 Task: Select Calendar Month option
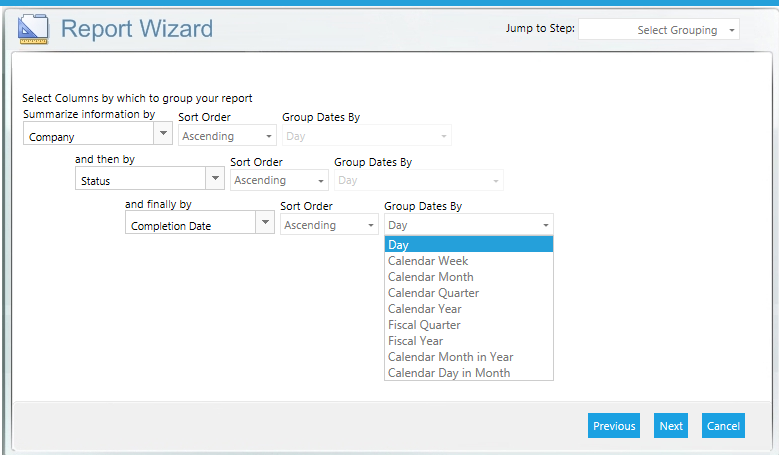coord(468,277)
